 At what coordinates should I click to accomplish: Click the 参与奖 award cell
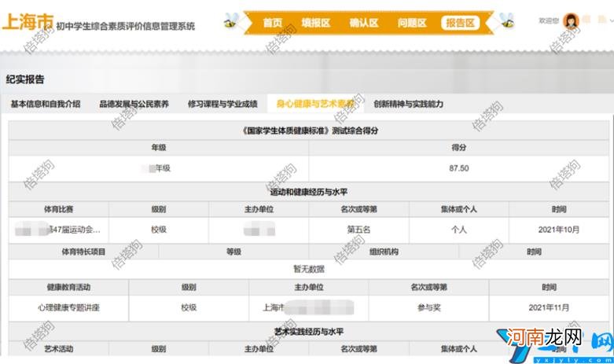(x=428, y=307)
